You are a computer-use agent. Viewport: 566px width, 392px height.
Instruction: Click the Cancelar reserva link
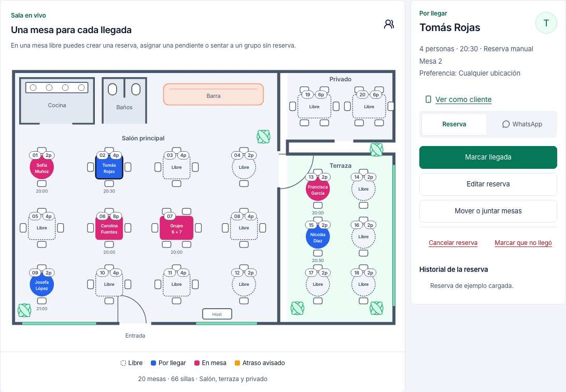453,243
